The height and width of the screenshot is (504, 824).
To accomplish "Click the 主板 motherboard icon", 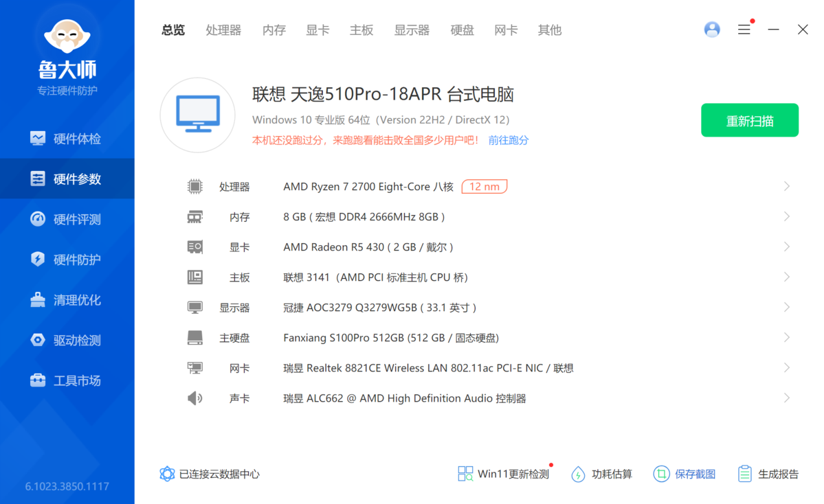I will coord(195,277).
